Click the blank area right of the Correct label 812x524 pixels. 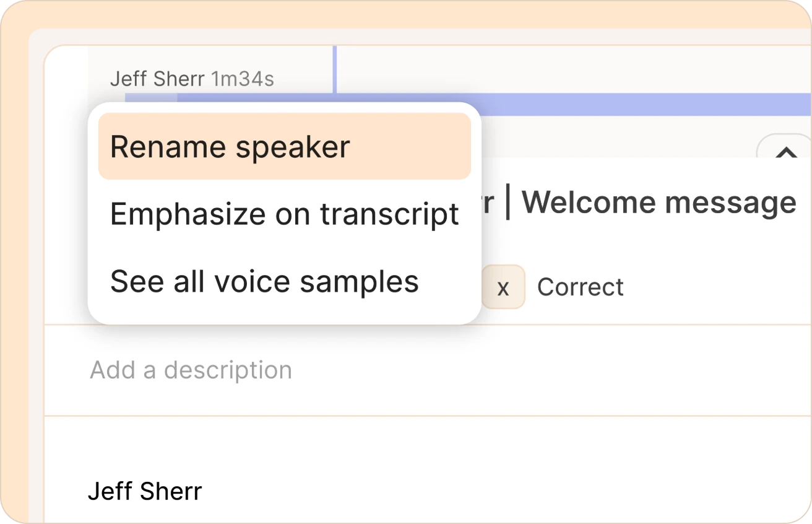pyautogui.click(x=718, y=287)
